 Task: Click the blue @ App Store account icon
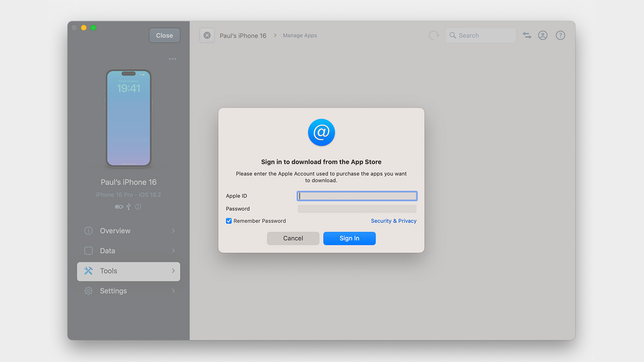(321, 132)
